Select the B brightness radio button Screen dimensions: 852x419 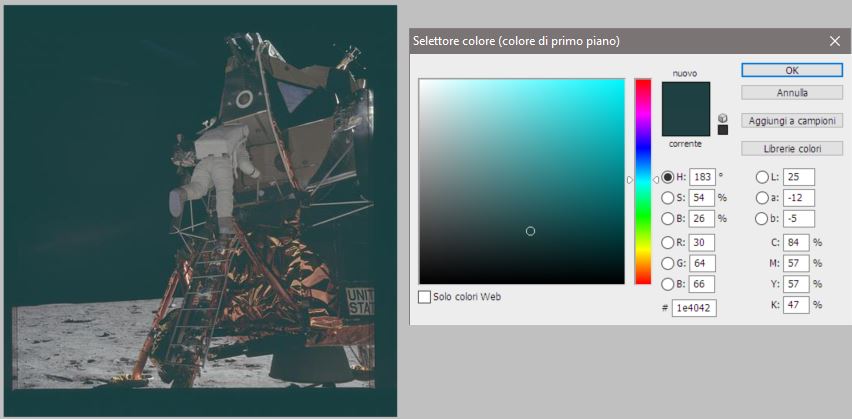point(667,218)
